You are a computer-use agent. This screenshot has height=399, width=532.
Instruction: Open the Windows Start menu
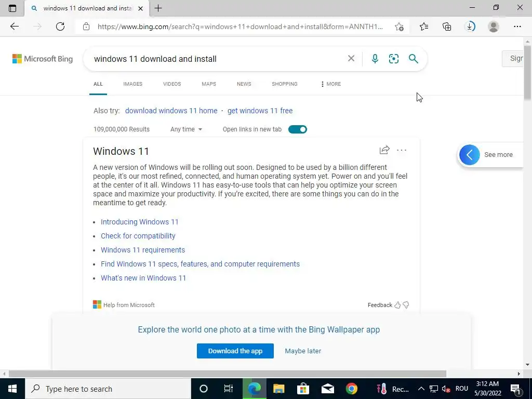point(12,389)
